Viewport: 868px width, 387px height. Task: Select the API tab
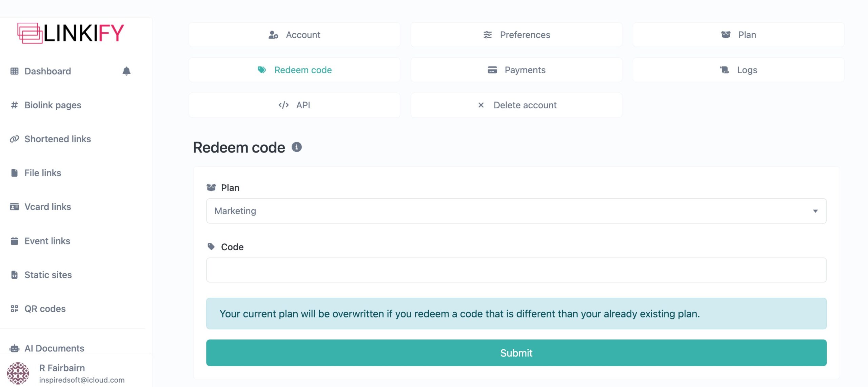click(294, 105)
